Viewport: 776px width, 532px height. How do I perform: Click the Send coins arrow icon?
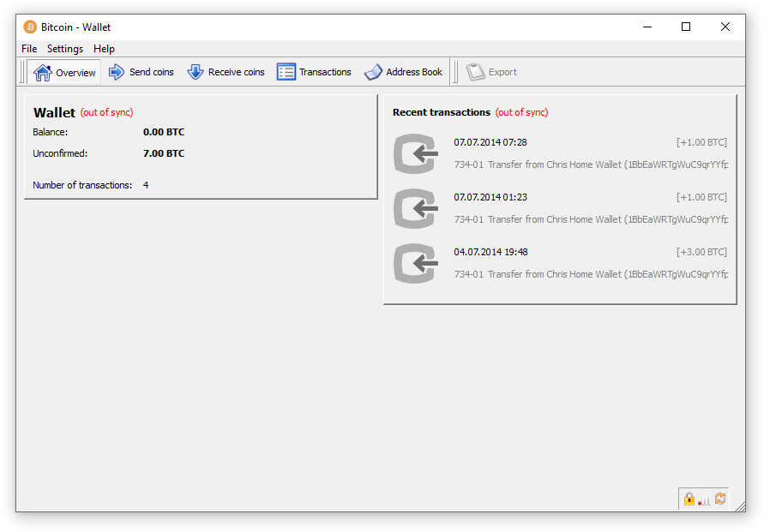(x=117, y=72)
